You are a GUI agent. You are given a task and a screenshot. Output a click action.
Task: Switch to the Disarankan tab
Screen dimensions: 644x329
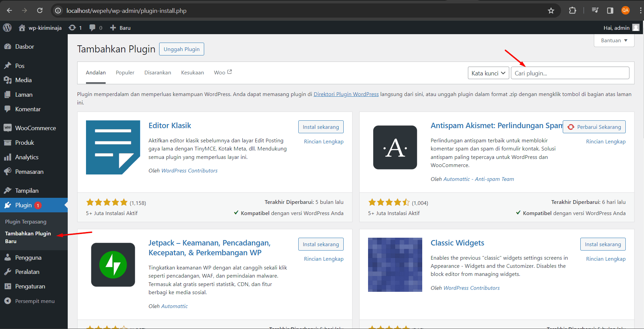(157, 73)
